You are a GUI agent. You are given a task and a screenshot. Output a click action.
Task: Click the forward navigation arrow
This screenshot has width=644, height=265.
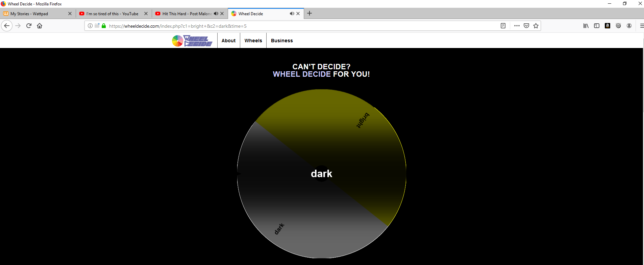pos(18,26)
